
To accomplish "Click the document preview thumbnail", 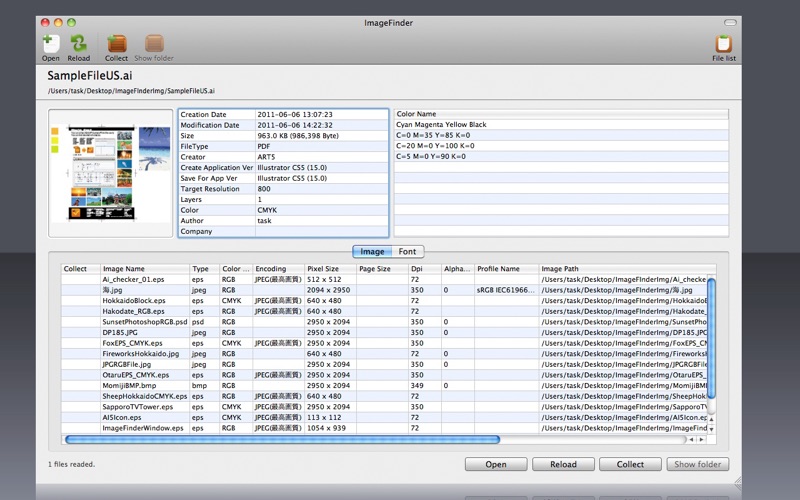I will 111,173.
